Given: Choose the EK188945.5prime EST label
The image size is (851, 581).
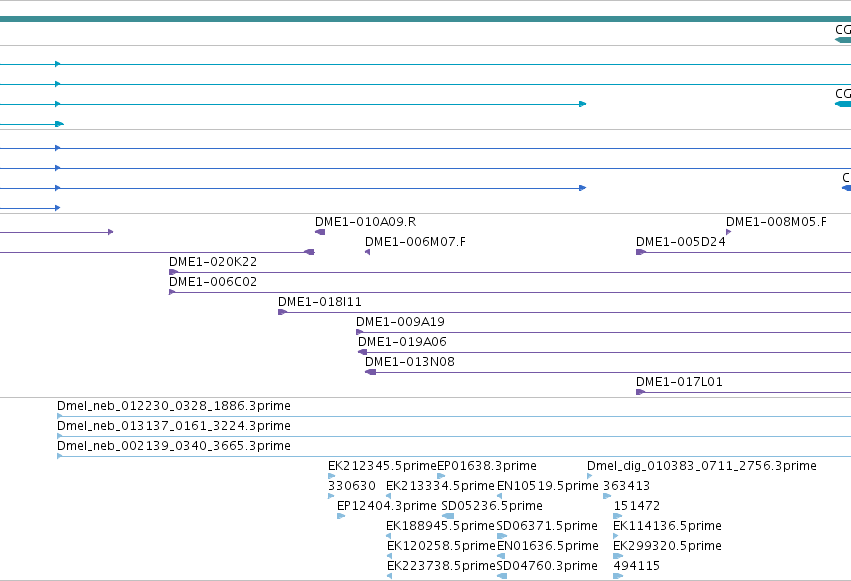Looking at the screenshot, I should [x=440, y=527].
